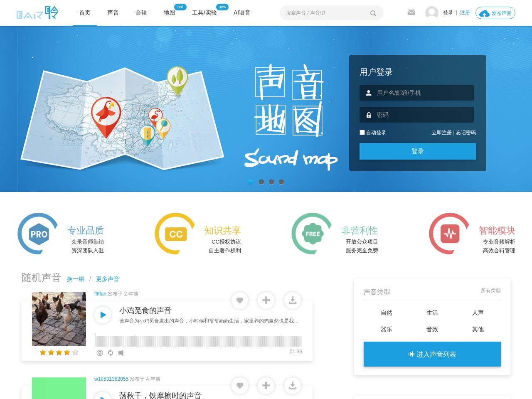Viewport: 532px width, 399px height.
Task: Rate 小鸡觅食 with the fifth star
Action: 75,352
